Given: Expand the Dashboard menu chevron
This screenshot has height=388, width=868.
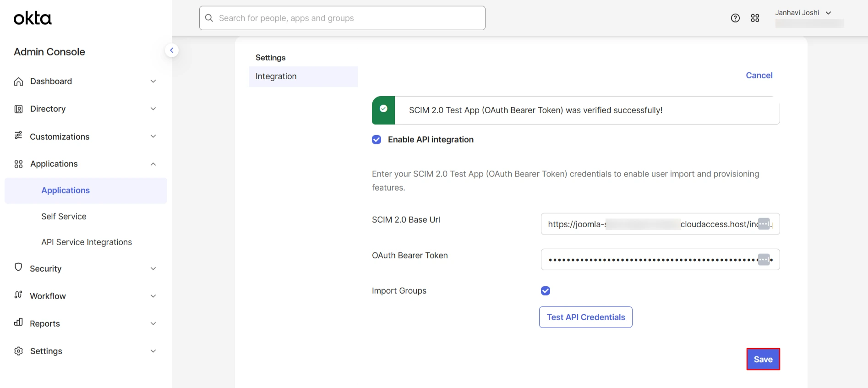Looking at the screenshot, I should 153,81.
